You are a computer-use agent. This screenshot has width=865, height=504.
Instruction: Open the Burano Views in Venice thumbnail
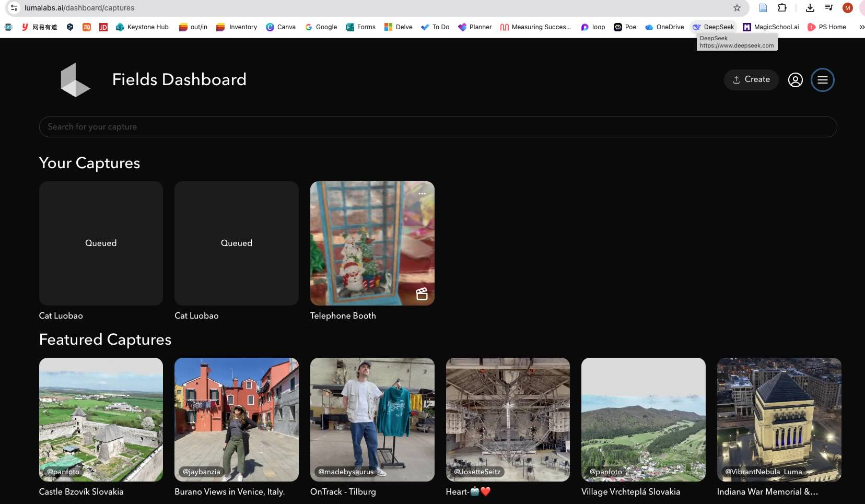pyautogui.click(x=237, y=419)
